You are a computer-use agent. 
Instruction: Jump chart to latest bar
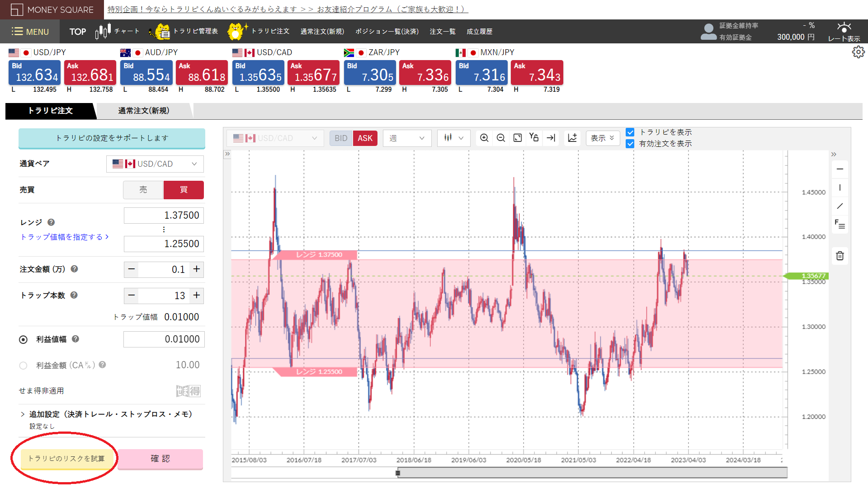coord(551,138)
